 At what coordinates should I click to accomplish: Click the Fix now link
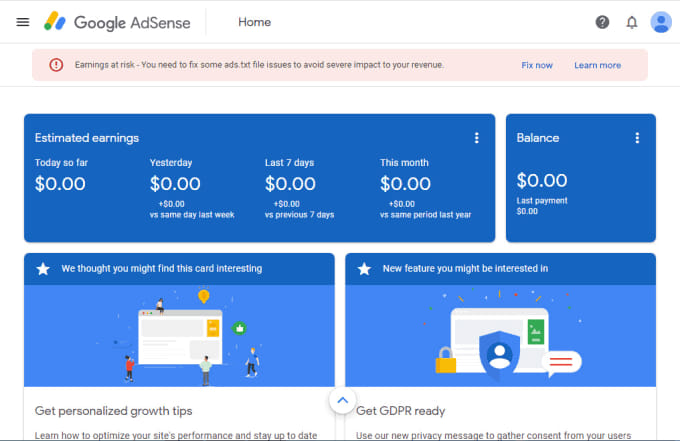[537, 65]
